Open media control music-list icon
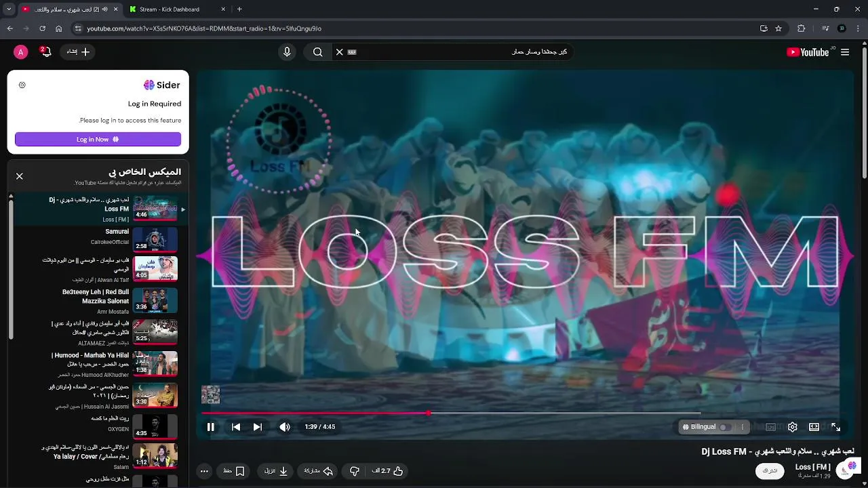Viewport: 868px width, 488px height. coord(825,28)
